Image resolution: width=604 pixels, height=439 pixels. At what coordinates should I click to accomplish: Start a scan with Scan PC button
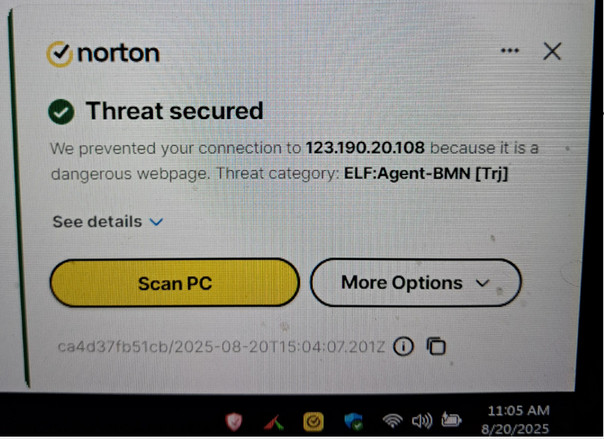[x=175, y=283]
